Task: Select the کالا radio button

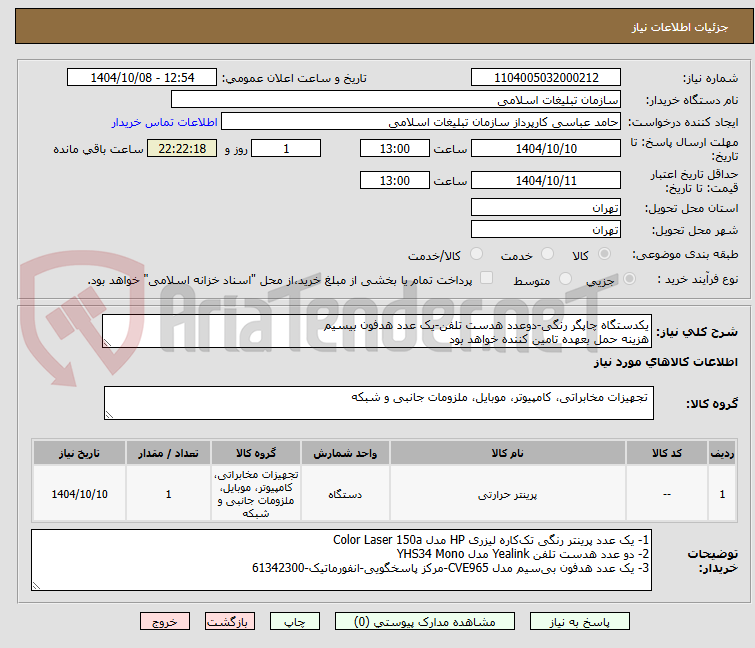Action: coord(604,254)
